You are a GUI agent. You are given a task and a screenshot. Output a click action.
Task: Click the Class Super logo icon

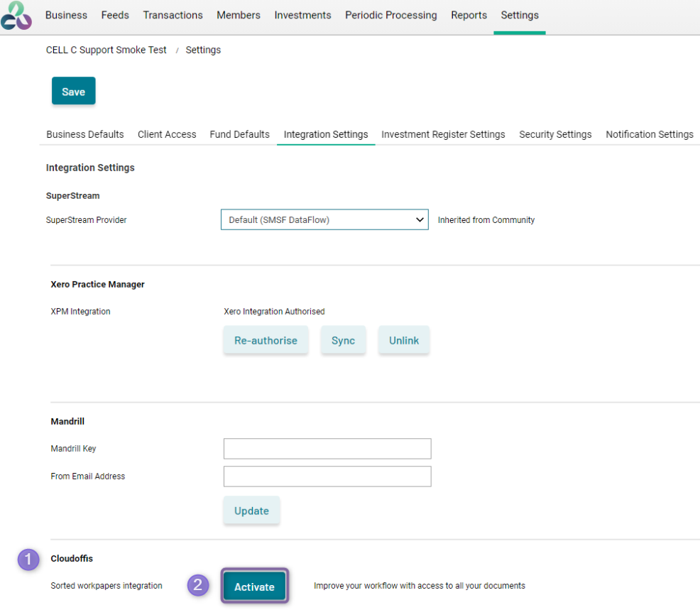(x=16, y=16)
